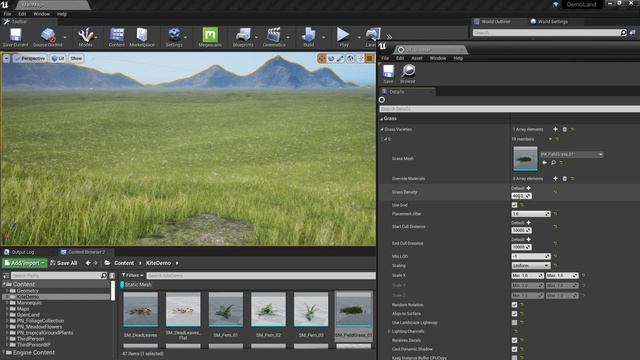Image resolution: width=640 pixels, height=360 pixels.
Task: Enable the Use Landscape Lightmap checkbox
Action: click(514, 322)
